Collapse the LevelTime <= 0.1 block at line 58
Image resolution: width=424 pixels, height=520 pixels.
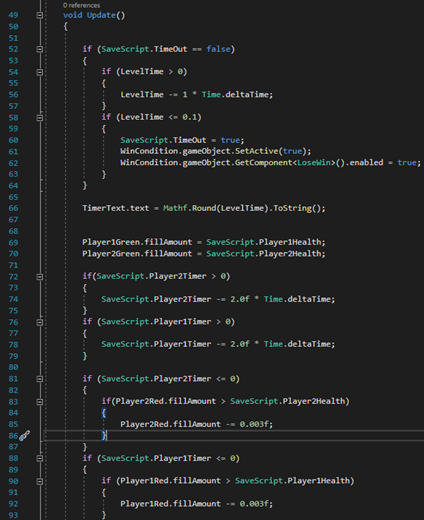point(39,118)
